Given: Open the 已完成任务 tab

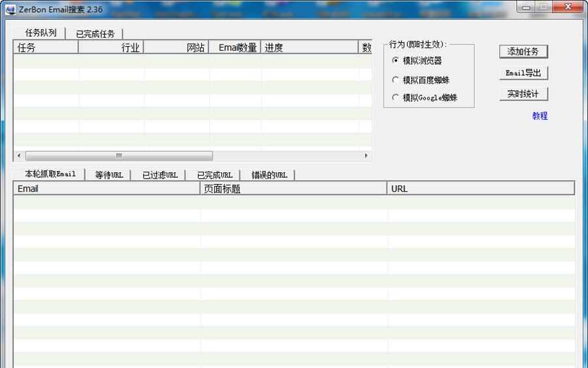Looking at the screenshot, I should point(95,34).
